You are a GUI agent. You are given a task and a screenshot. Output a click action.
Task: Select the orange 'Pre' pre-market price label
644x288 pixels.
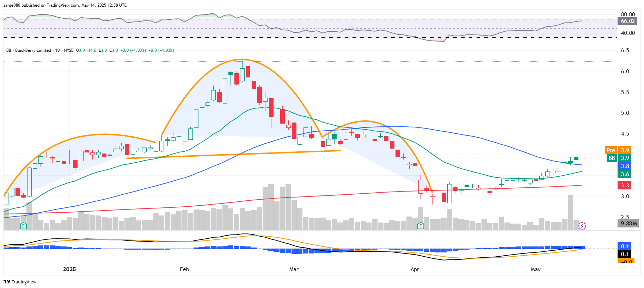coord(611,150)
